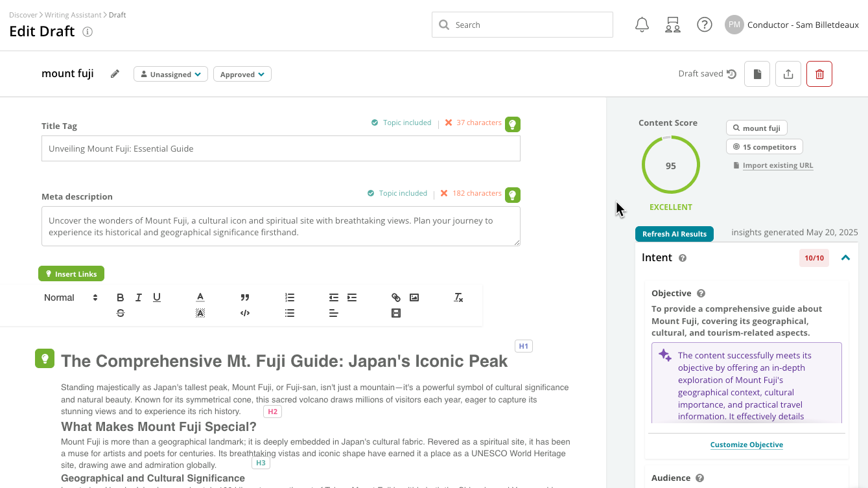Click the Customize Objective link
This screenshot has height=488, width=868.
(747, 445)
